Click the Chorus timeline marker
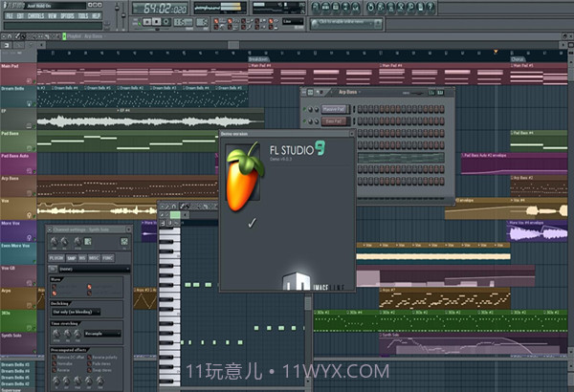This screenshot has width=574, height=392. click(518, 59)
